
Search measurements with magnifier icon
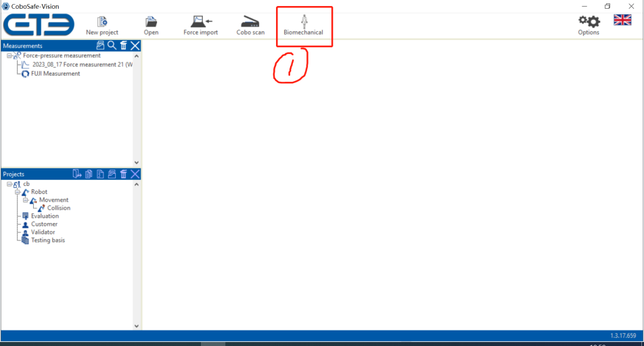tap(112, 46)
